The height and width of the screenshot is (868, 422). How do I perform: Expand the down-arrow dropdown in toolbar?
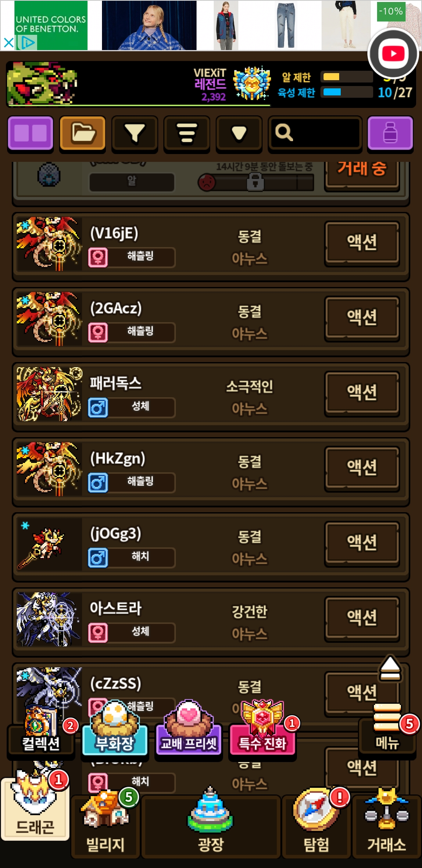click(x=239, y=133)
